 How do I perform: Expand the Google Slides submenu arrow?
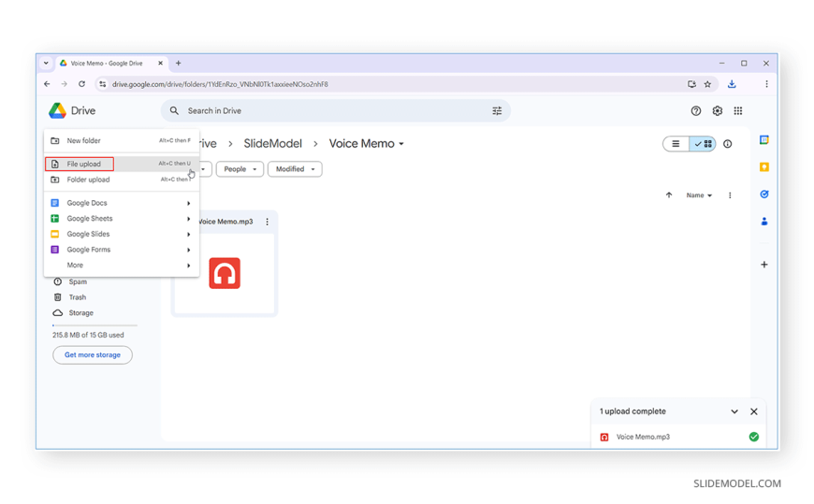pyautogui.click(x=188, y=234)
